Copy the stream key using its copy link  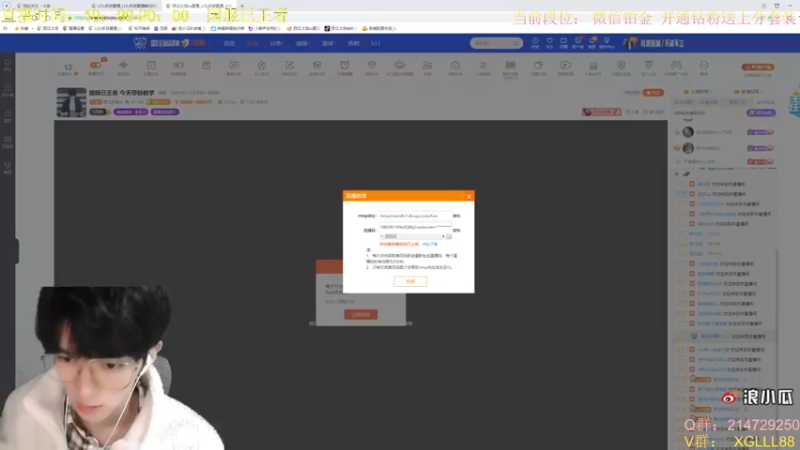[x=457, y=230]
